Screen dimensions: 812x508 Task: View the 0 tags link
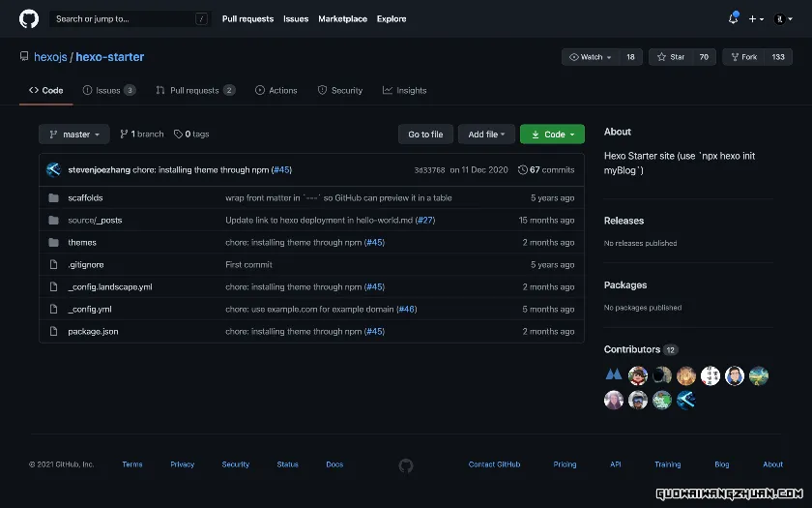tap(191, 134)
